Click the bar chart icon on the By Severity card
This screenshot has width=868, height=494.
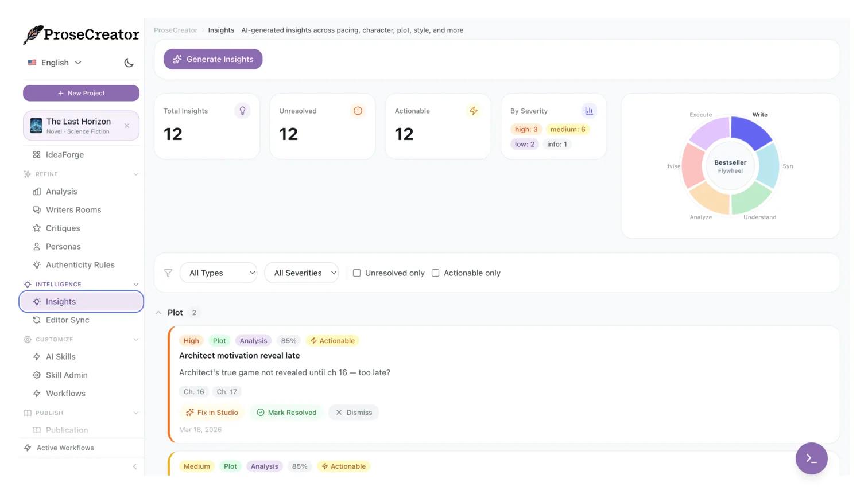point(588,110)
